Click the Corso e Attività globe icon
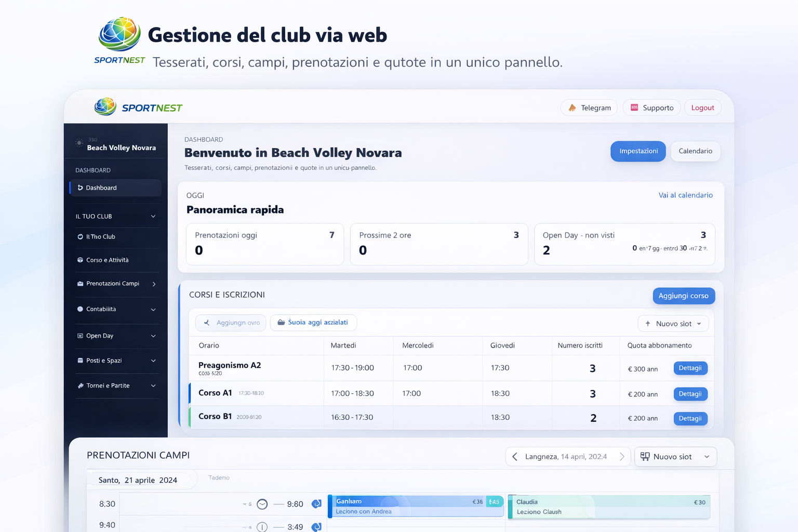798x532 pixels. click(81, 260)
